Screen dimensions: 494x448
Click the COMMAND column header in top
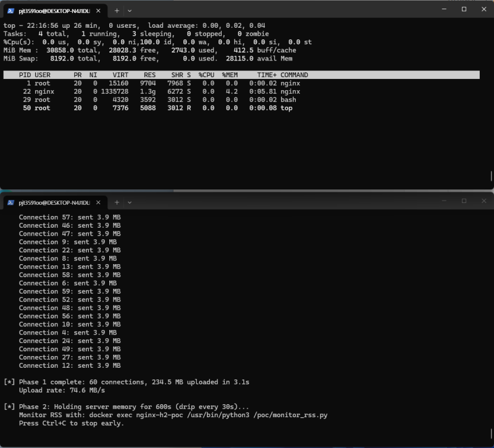(295, 75)
